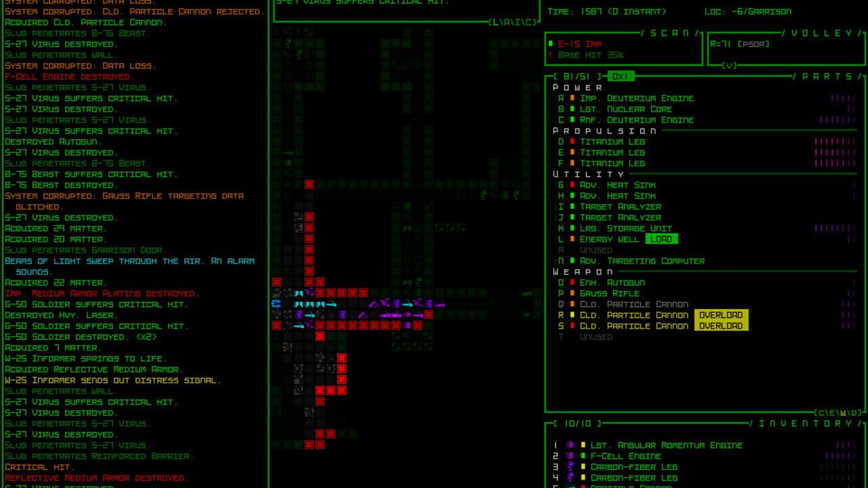Click the red status square on slot G Adv. Heat Sink
The width and height of the screenshot is (868, 488).
(572, 185)
